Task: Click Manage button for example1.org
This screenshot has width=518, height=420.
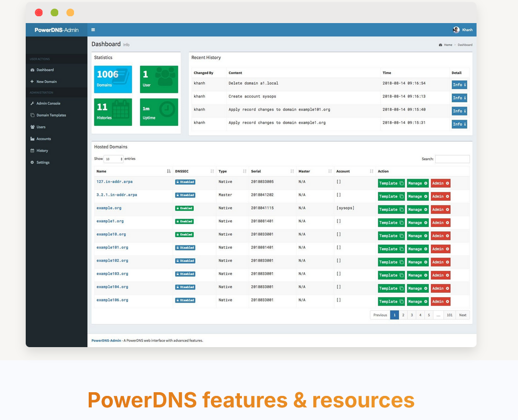Action: 418,222
